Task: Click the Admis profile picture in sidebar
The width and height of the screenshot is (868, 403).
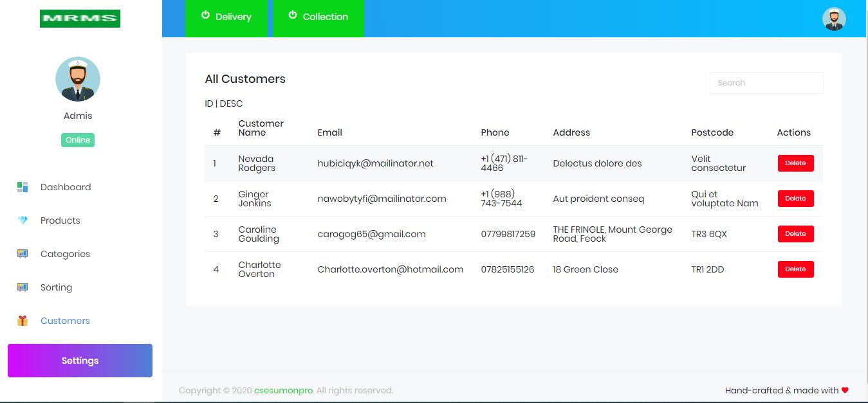Action: coord(78,79)
